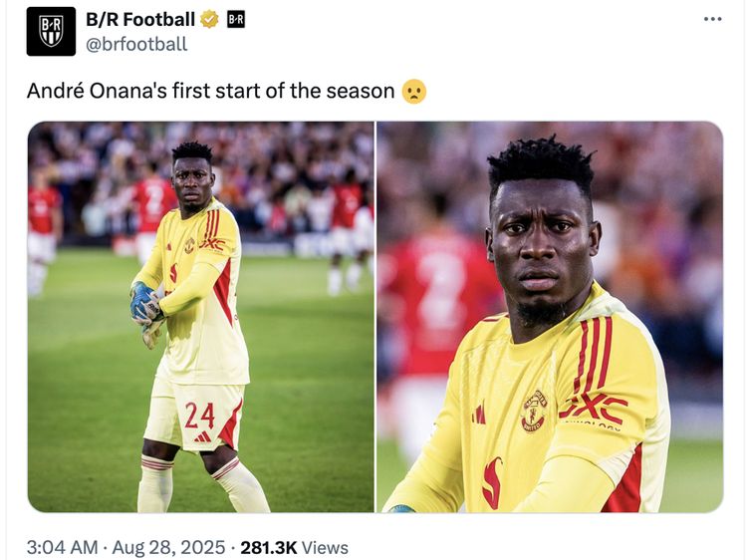Open the right close-up goalkeeper photo

point(550,317)
